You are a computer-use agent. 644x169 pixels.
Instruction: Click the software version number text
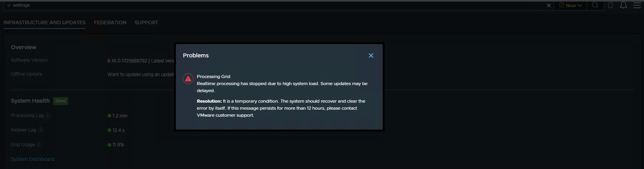coord(127,61)
